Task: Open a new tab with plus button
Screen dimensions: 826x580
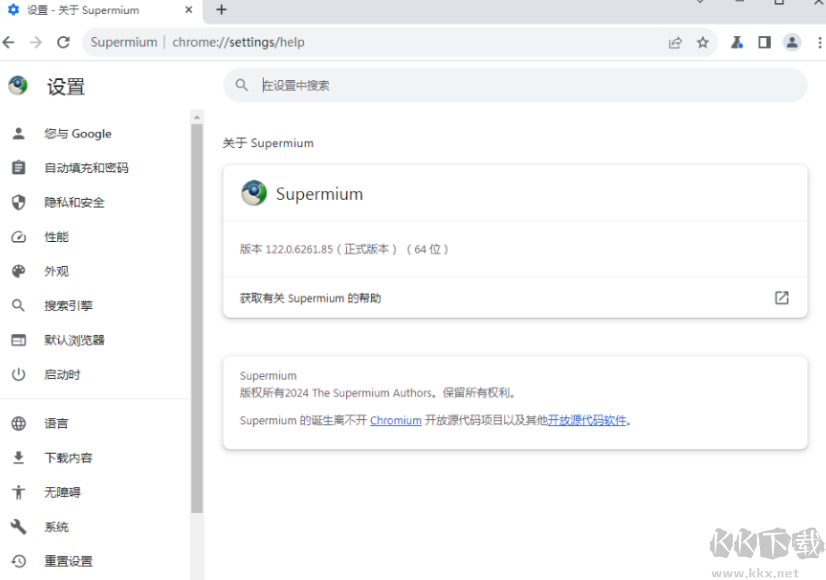Action: (221, 9)
